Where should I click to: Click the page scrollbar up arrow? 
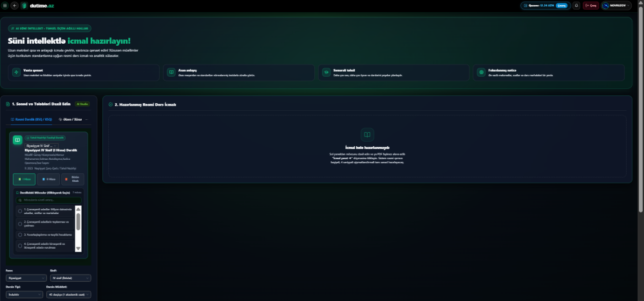pyautogui.click(x=641, y=3)
